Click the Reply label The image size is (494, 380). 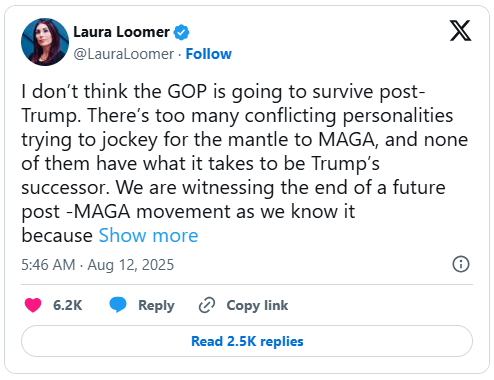(156, 305)
